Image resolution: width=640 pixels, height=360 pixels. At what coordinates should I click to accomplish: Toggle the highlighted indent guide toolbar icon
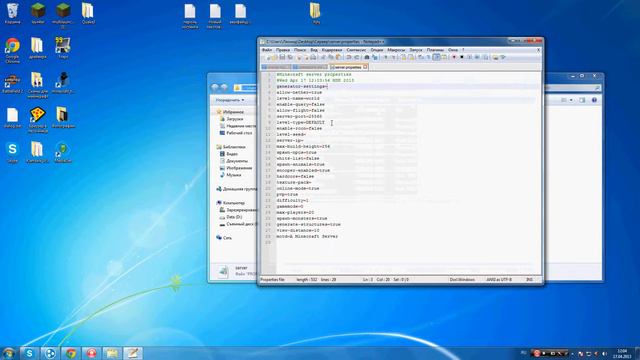[436, 57]
